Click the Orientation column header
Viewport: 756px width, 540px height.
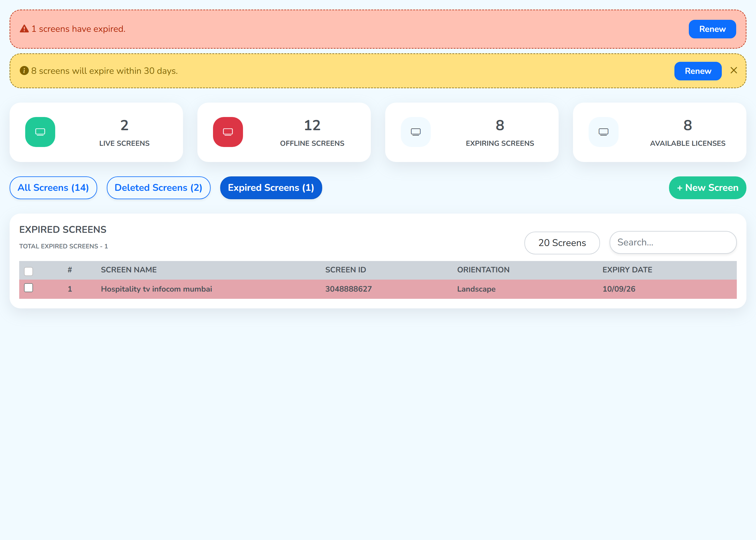pos(483,270)
